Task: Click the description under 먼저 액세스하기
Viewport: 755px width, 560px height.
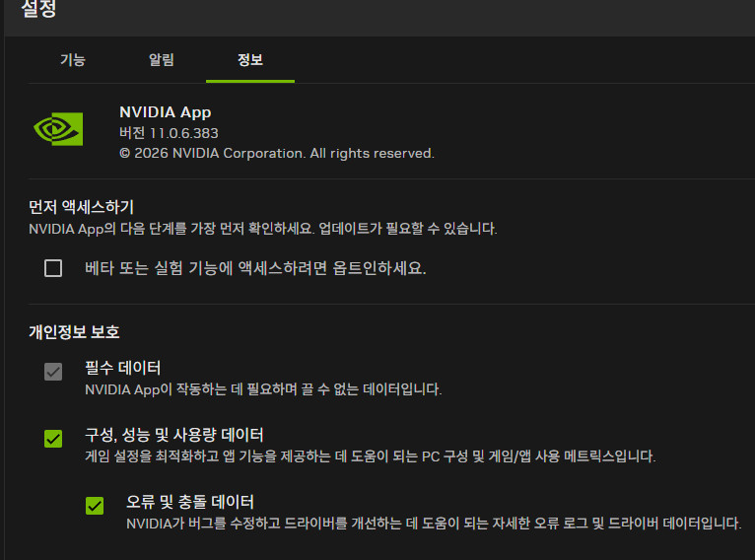Action: [x=263, y=228]
